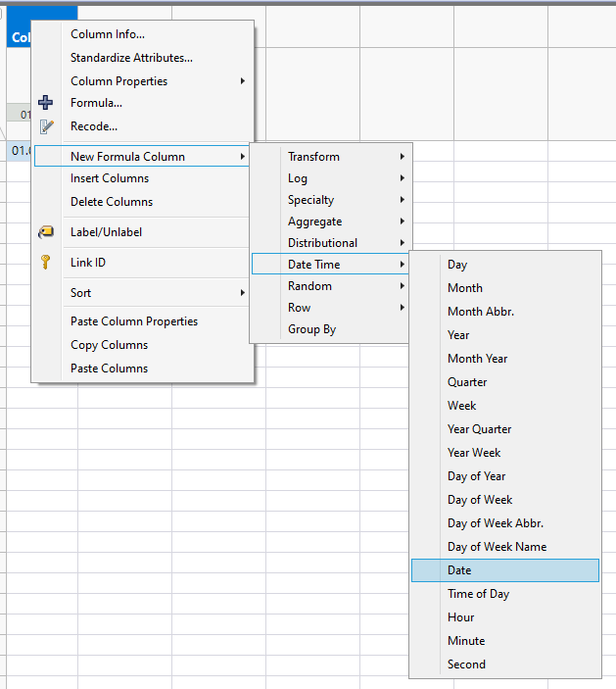Choose Group By formula option

point(311,329)
